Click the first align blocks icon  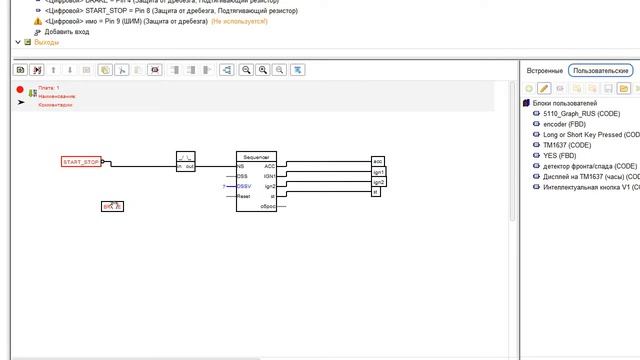coord(175,70)
